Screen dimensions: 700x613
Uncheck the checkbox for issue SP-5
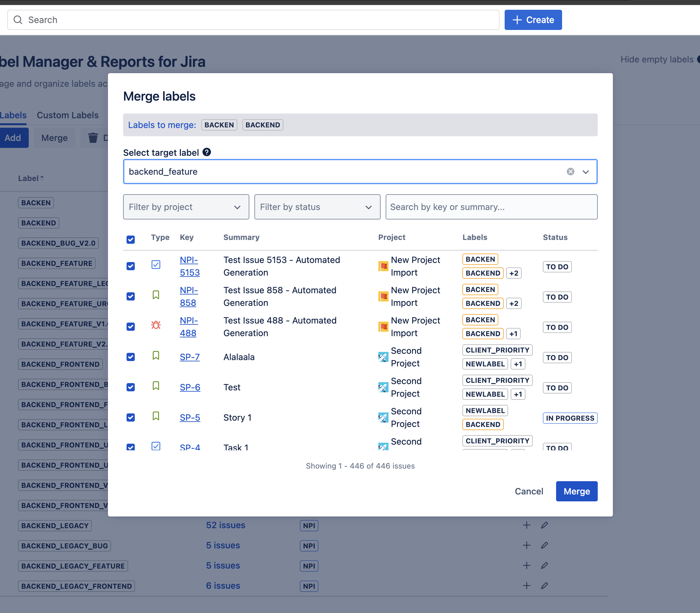point(130,417)
